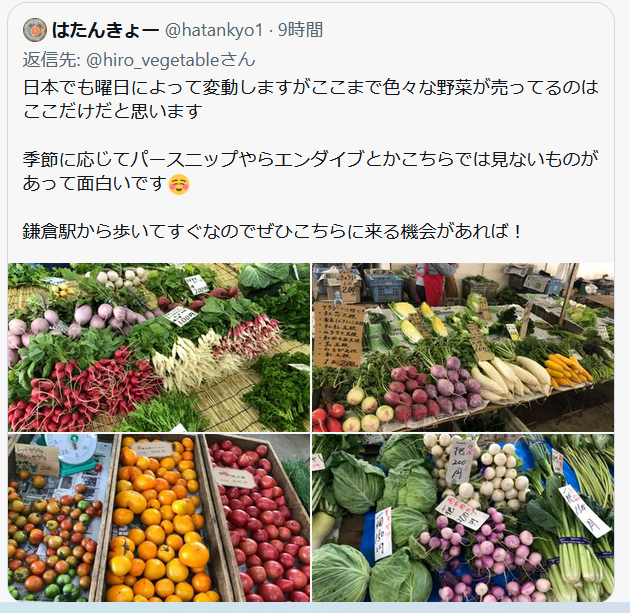Open the radish display photo thumbnail
This screenshot has width=630, height=613.
(x=159, y=347)
